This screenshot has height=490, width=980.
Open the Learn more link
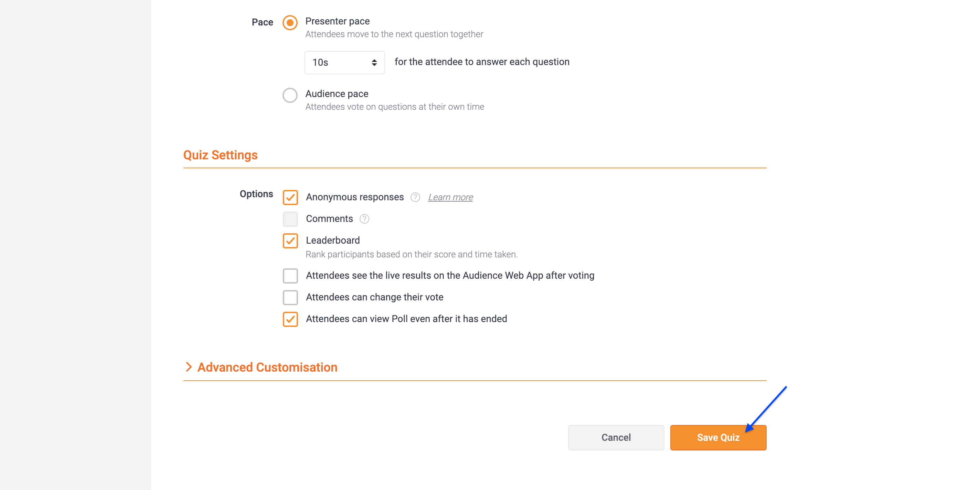coord(450,197)
